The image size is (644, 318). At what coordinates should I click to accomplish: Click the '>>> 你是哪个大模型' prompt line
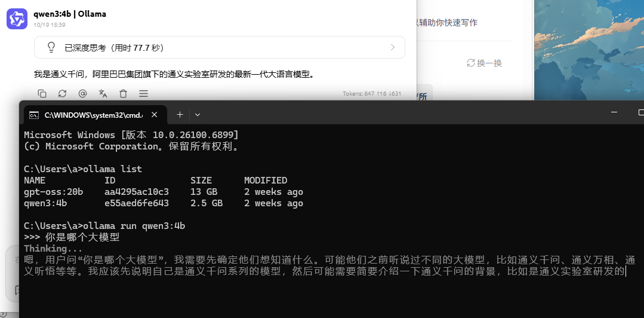pyautogui.click(x=72, y=237)
